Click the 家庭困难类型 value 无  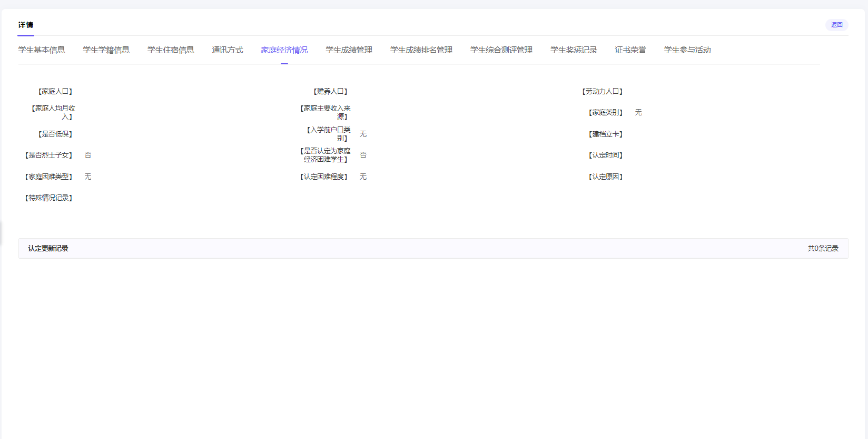pos(88,177)
